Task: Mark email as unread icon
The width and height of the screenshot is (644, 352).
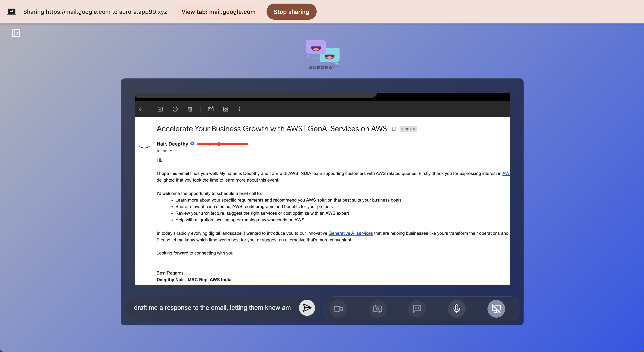Action: pyautogui.click(x=210, y=109)
